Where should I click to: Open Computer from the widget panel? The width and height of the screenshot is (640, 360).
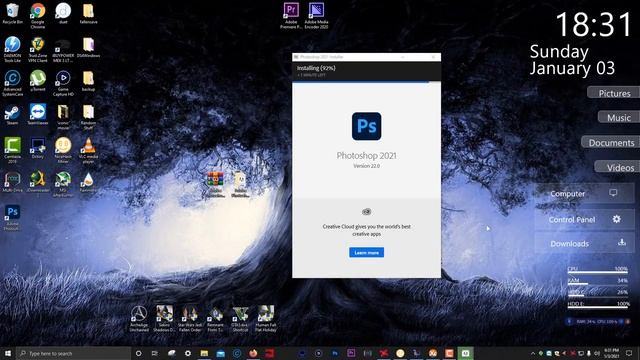coord(584,193)
